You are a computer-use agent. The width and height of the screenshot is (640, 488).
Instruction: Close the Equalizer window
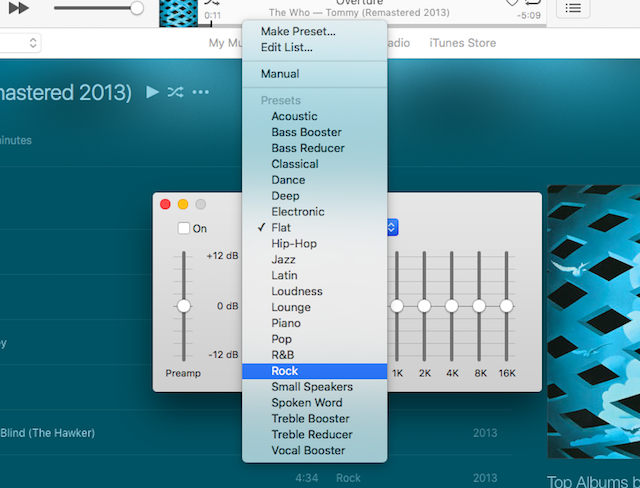point(165,204)
